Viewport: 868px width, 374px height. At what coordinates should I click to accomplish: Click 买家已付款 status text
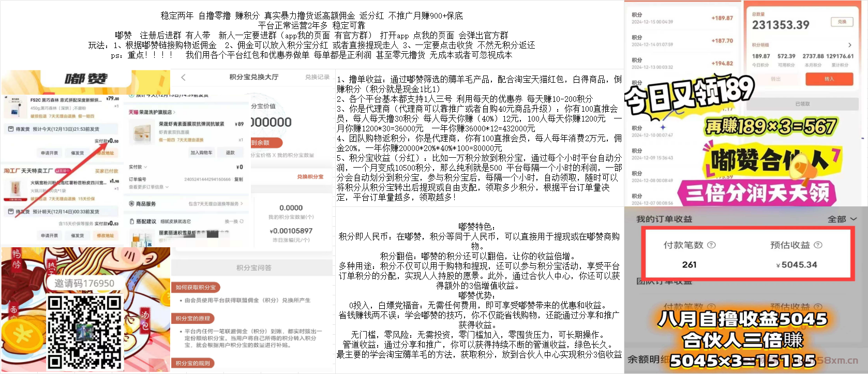(x=107, y=171)
